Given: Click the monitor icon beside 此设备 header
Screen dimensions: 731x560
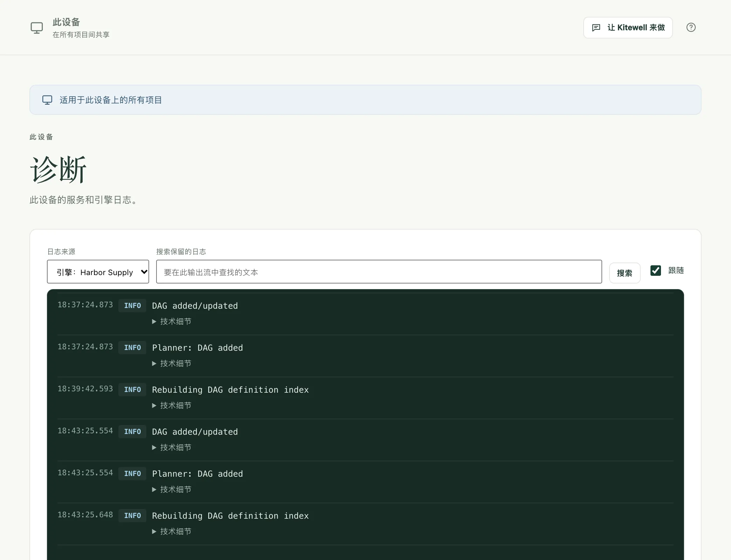Looking at the screenshot, I should pyautogui.click(x=37, y=28).
